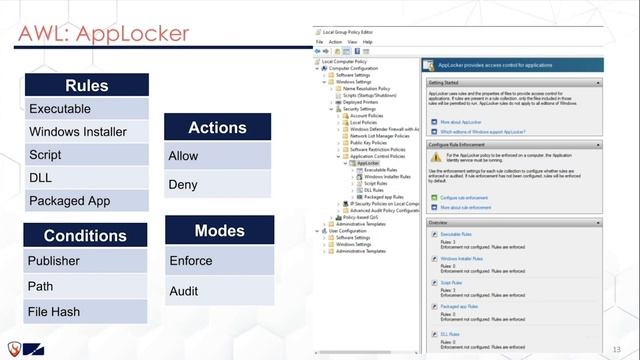
Task: Open the Action menu
Action: [335, 42]
